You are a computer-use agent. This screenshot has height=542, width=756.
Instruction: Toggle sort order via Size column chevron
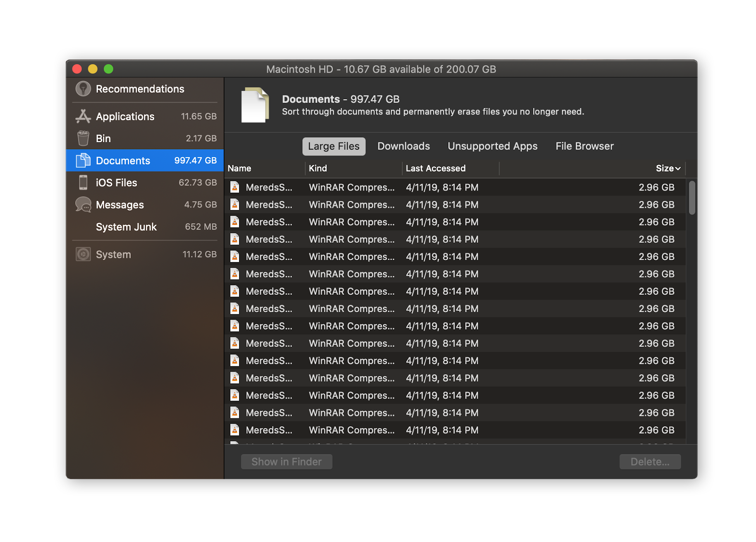677,169
